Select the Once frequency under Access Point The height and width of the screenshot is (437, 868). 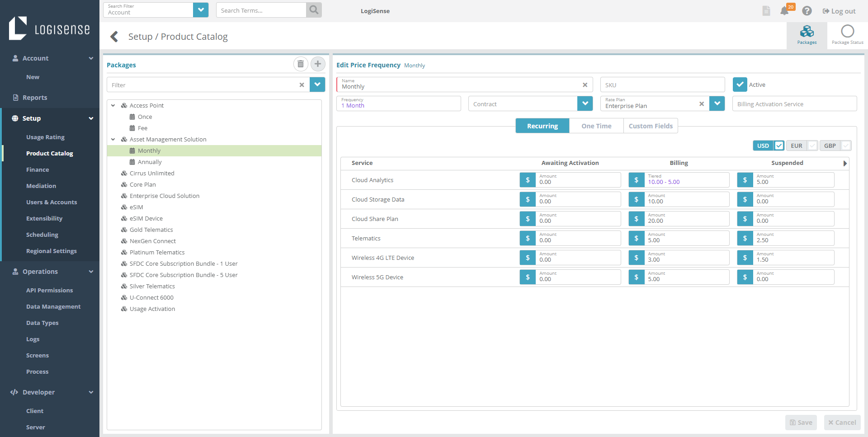(145, 117)
